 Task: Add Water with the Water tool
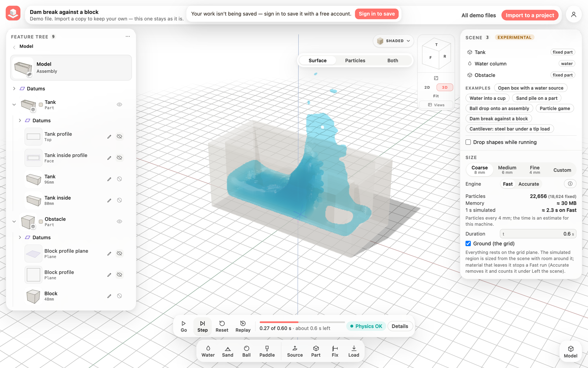pos(208,351)
